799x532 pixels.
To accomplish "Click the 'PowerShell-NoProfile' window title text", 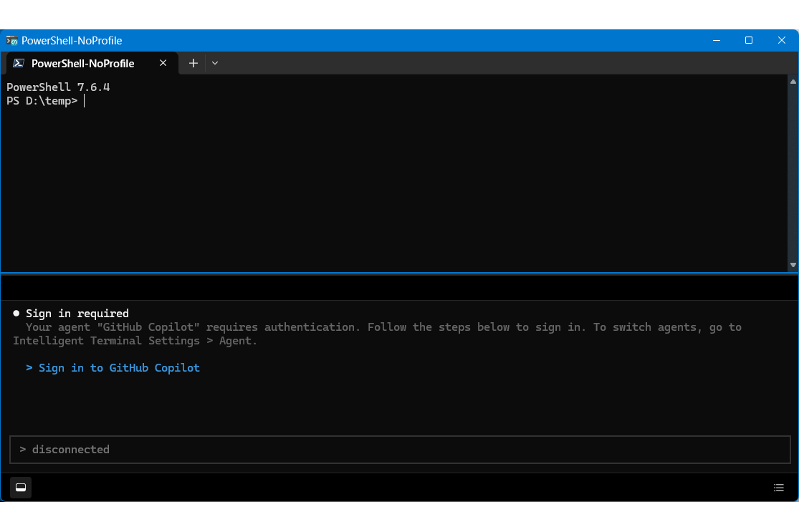I will (x=72, y=41).
